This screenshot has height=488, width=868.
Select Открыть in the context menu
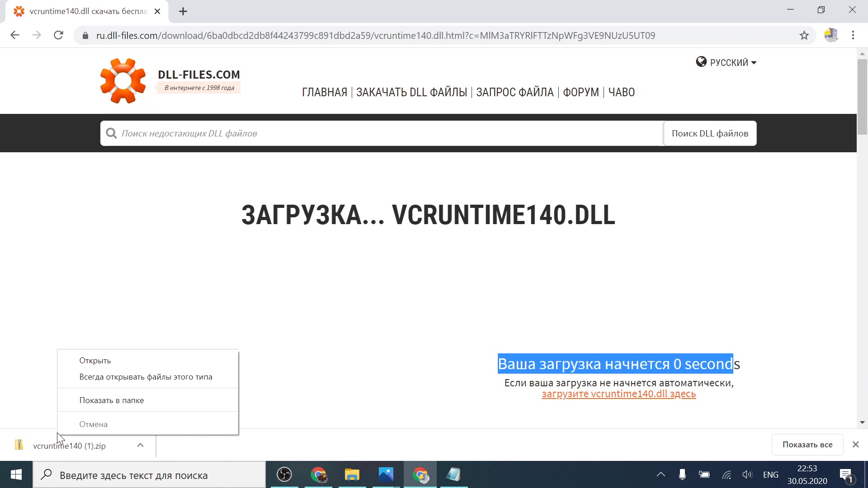(95, 361)
